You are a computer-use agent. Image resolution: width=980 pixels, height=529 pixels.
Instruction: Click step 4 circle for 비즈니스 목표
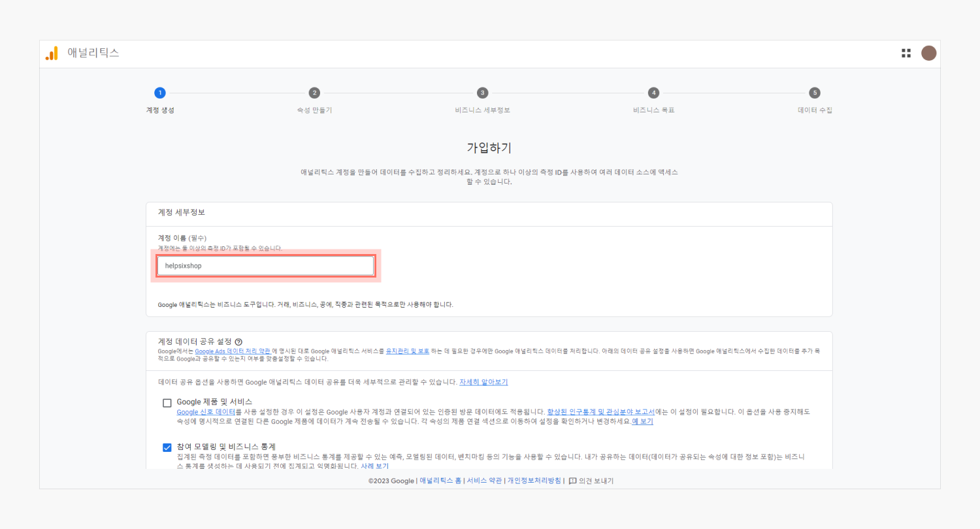coord(653,93)
